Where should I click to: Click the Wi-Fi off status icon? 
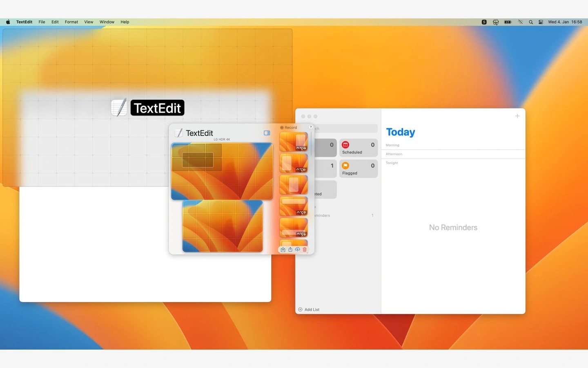tap(520, 22)
